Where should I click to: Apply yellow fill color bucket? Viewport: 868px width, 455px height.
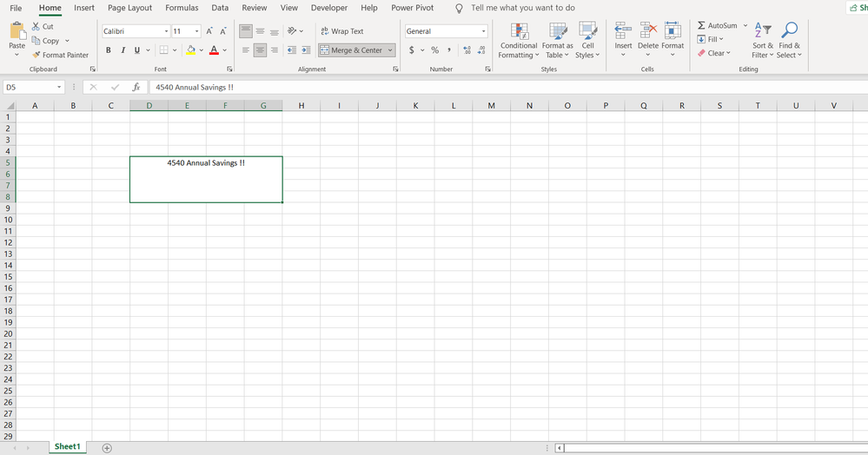tap(191, 50)
